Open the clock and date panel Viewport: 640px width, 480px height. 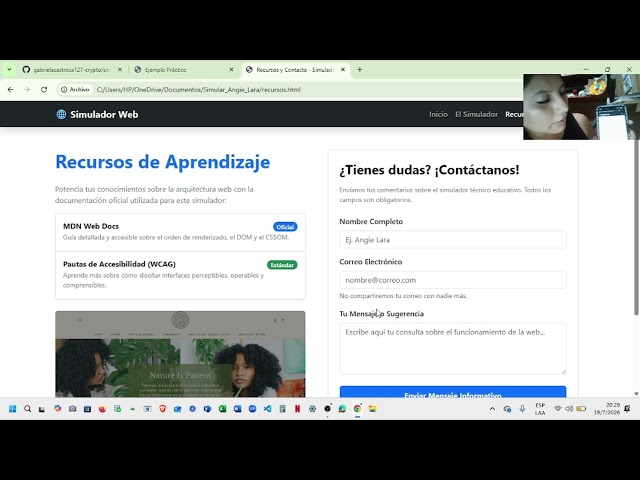click(x=607, y=409)
